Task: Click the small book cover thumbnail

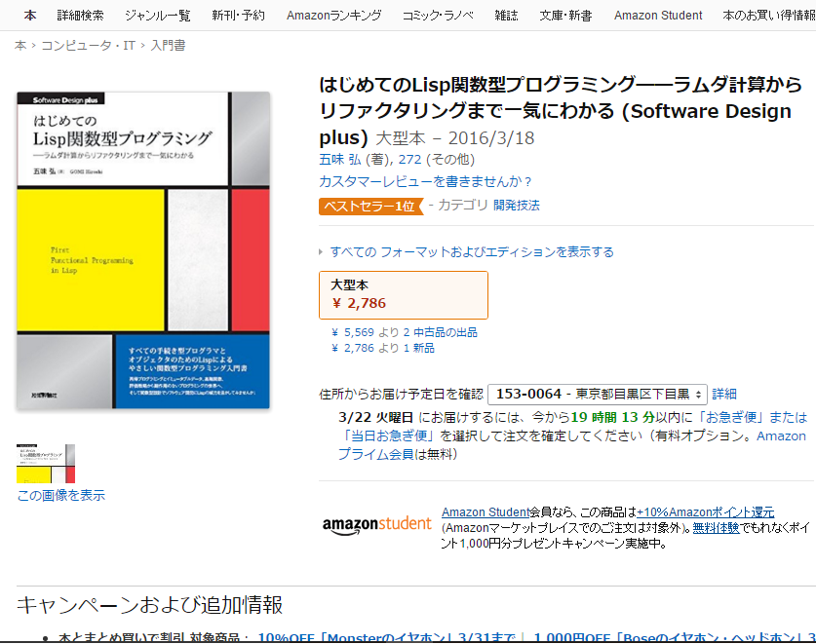Action: [46, 464]
